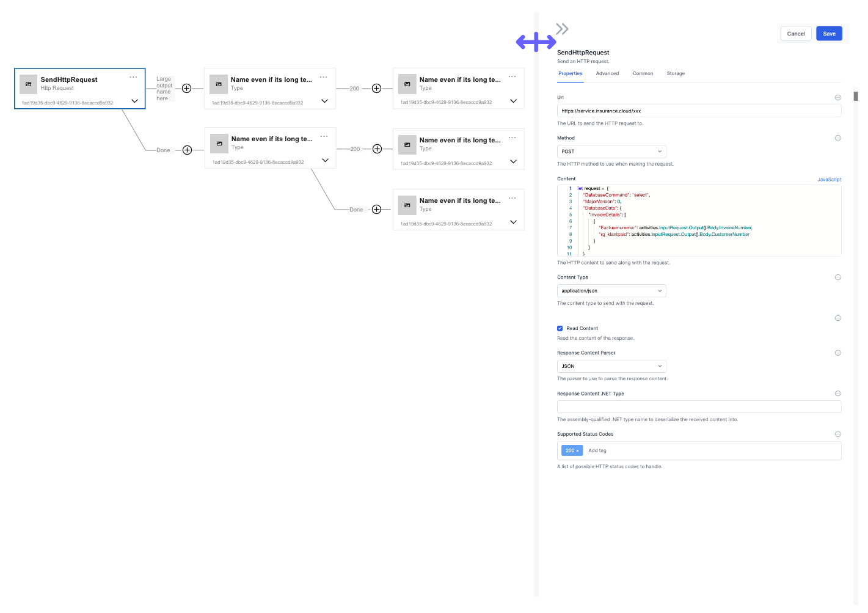This screenshot has width=868, height=613.
Task: Click the Cancel button
Action: (x=797, y=34)
